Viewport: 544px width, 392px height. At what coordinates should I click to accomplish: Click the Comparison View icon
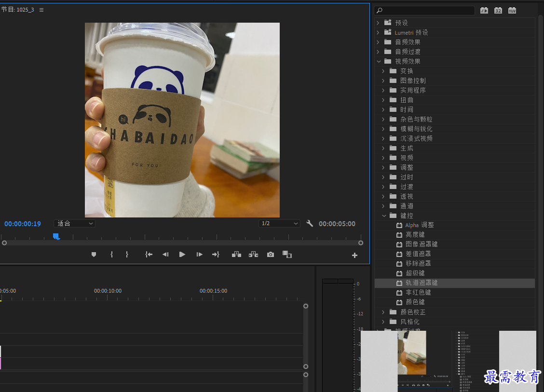point(287,255)
